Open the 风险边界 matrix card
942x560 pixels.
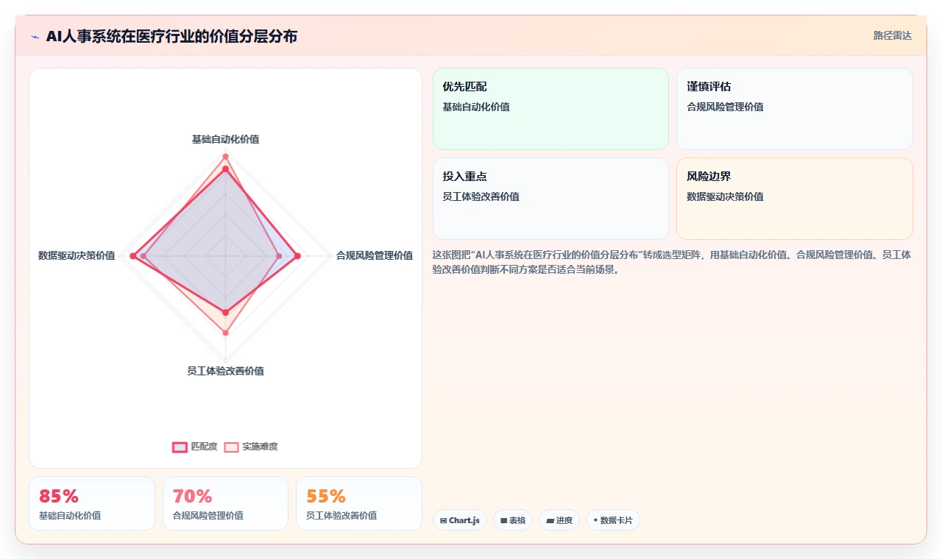(x=795, y=199)
